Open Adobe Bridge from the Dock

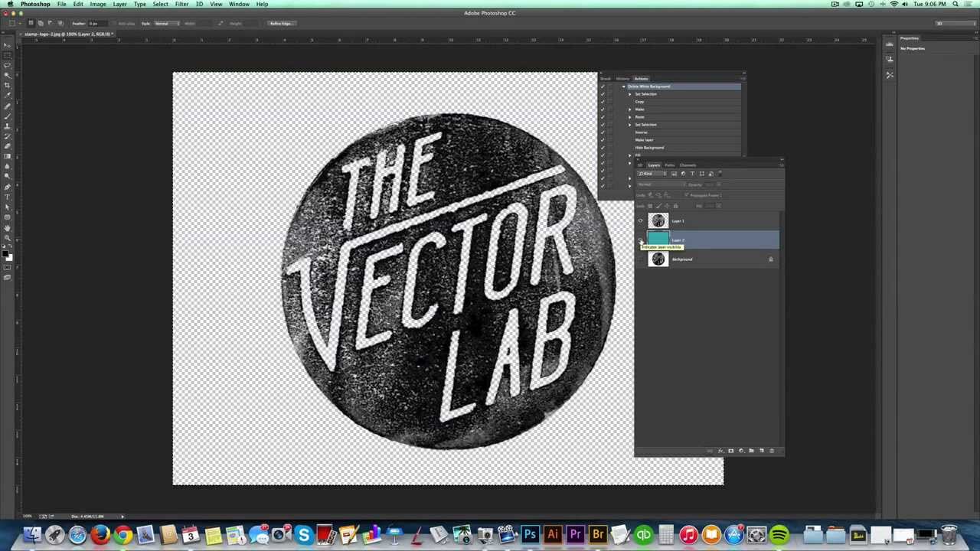598,535
